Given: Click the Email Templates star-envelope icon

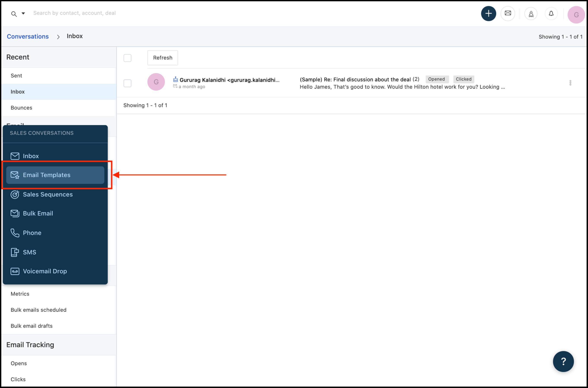Looking at the screenshot, I should coord(15,175).
